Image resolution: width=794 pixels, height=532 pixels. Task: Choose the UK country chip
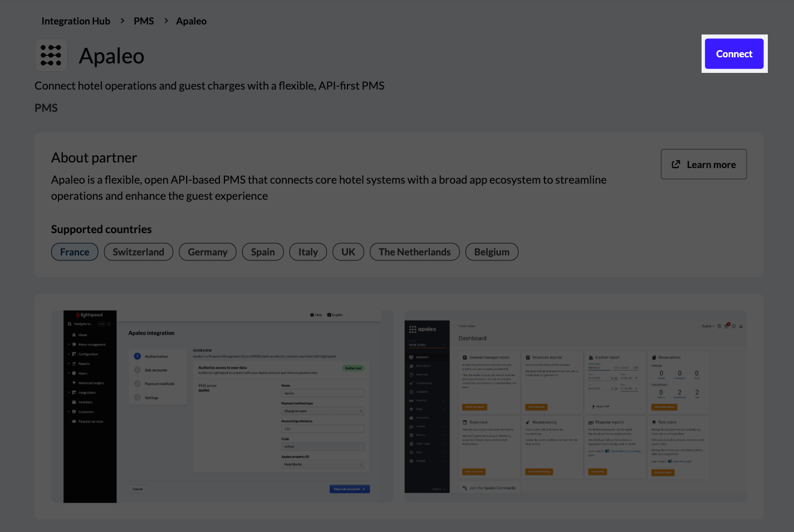pos(348,252)
